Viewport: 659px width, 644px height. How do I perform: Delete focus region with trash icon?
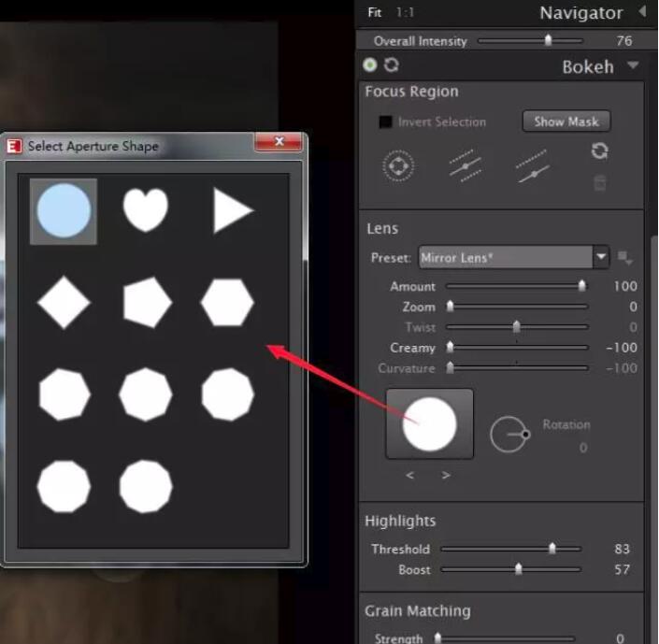click(x=600, y=183)
